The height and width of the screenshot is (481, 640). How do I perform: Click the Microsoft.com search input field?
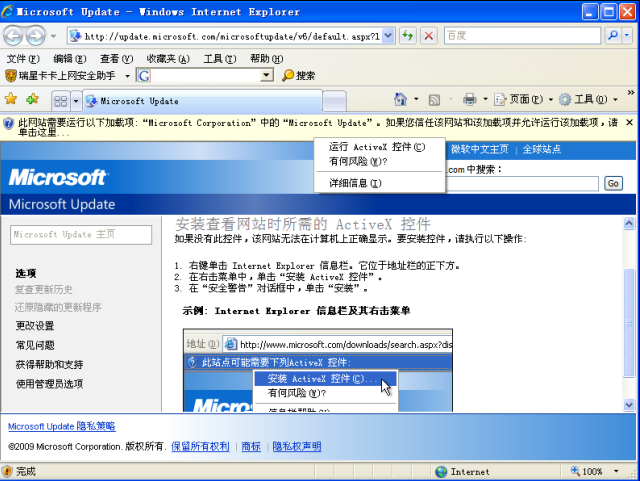point(522,184)
